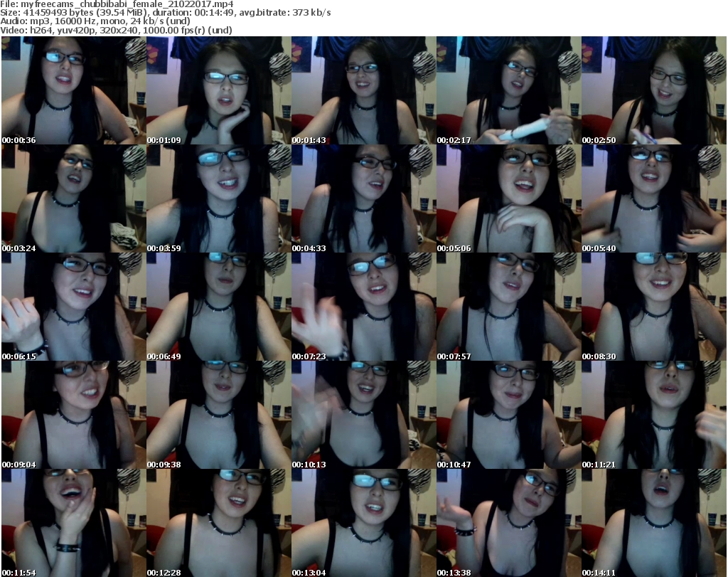Viewport: 728px width, 577px height.
Task: Pick the thumbnail frame timestamped 00:06:15
Action: tap(74, 307)
